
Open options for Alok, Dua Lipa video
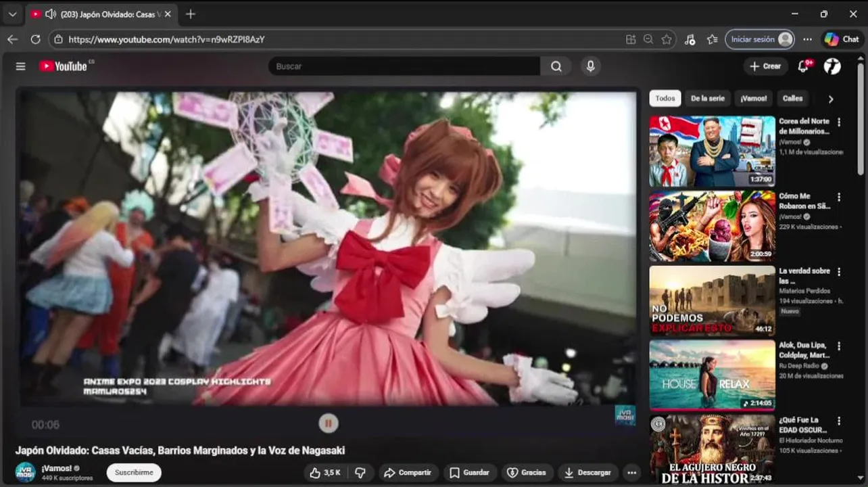pos(839,346)
